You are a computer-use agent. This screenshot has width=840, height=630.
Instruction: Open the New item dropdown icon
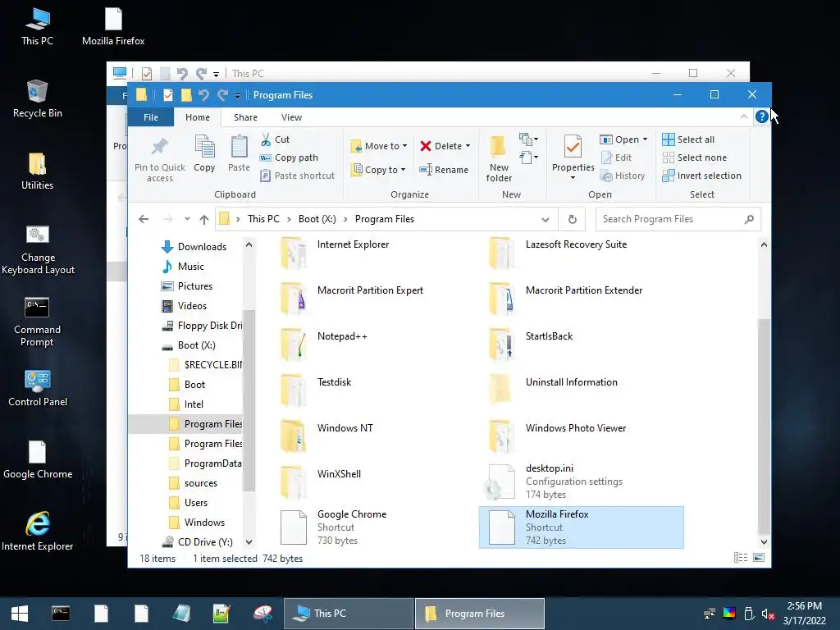528,139
